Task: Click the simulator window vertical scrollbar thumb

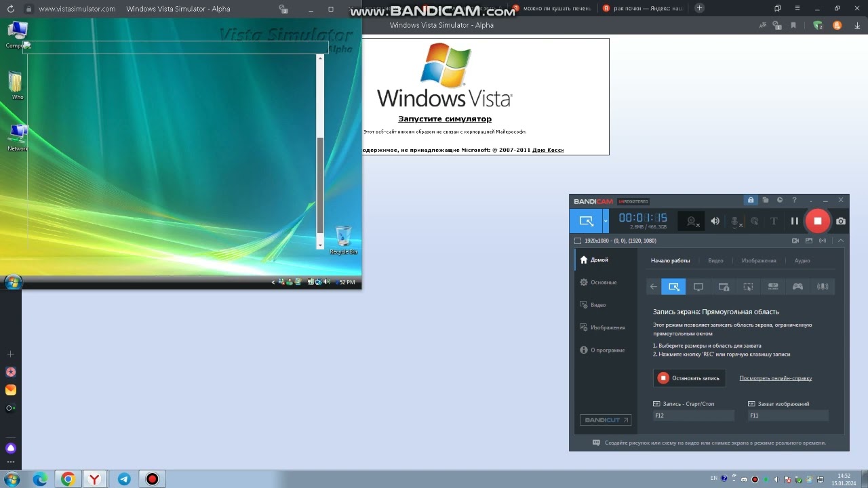Action: 321,185
